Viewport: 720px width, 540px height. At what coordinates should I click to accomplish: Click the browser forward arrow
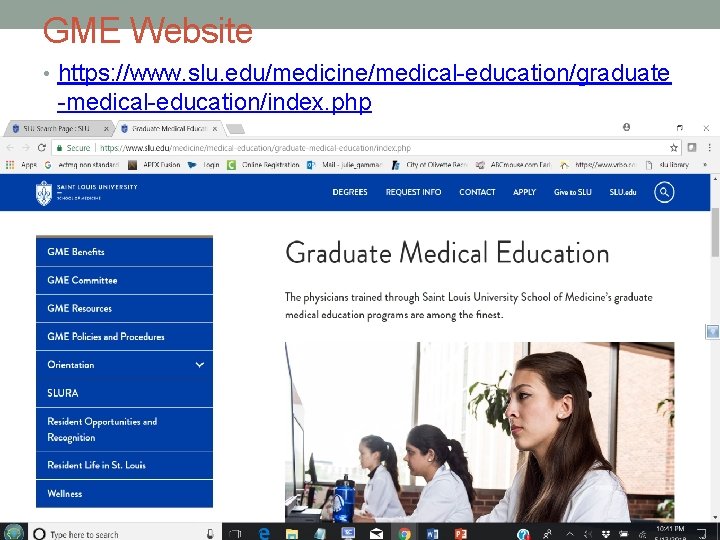click(26, 148)
